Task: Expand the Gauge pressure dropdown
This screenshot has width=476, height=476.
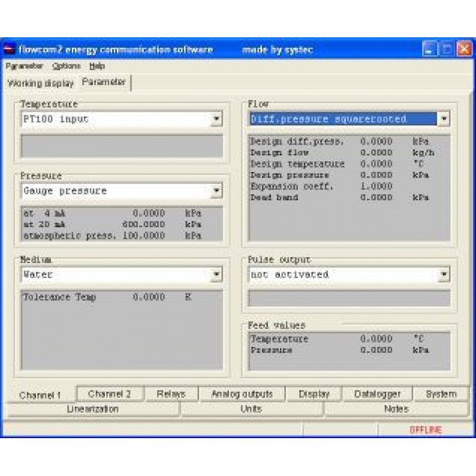Action: point(216,191)
